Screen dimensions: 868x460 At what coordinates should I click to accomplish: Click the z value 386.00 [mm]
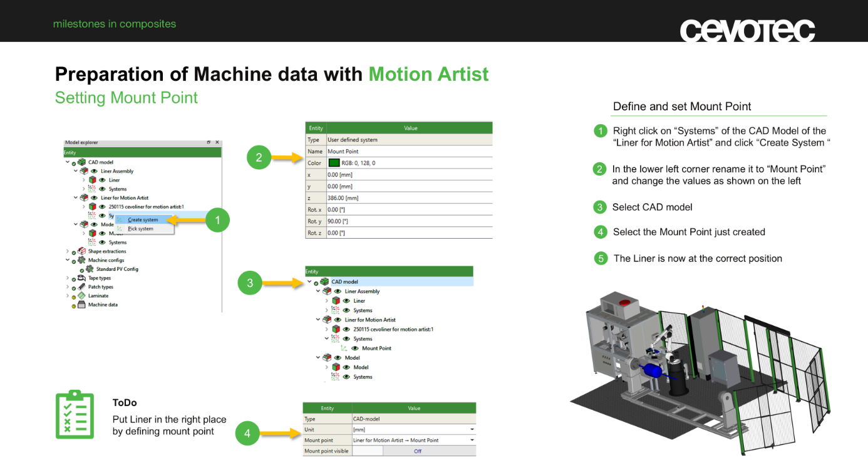(x=409, y=198)
